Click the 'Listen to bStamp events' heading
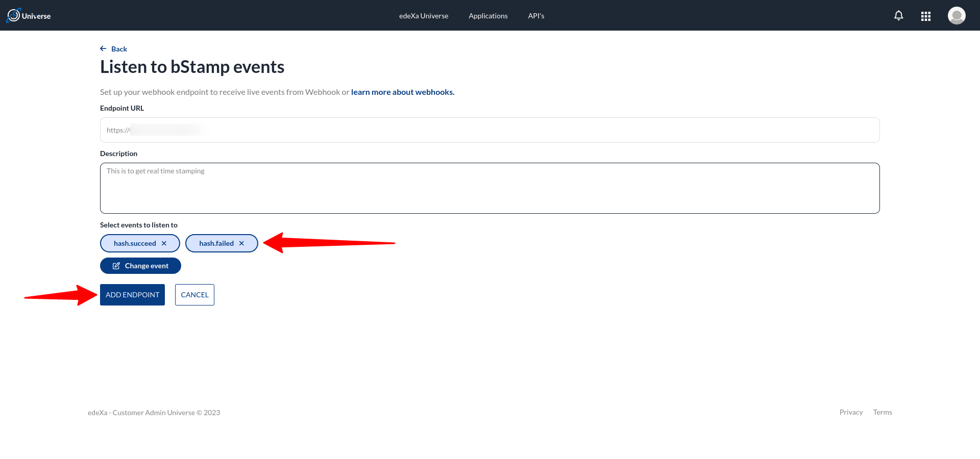Viewport: 980px width, 459px height. tap(192, 67)
